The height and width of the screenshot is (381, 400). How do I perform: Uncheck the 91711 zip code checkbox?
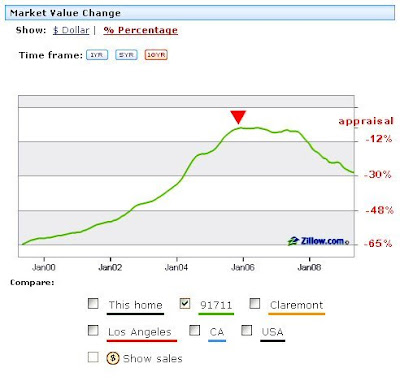[x=185, y=304]
